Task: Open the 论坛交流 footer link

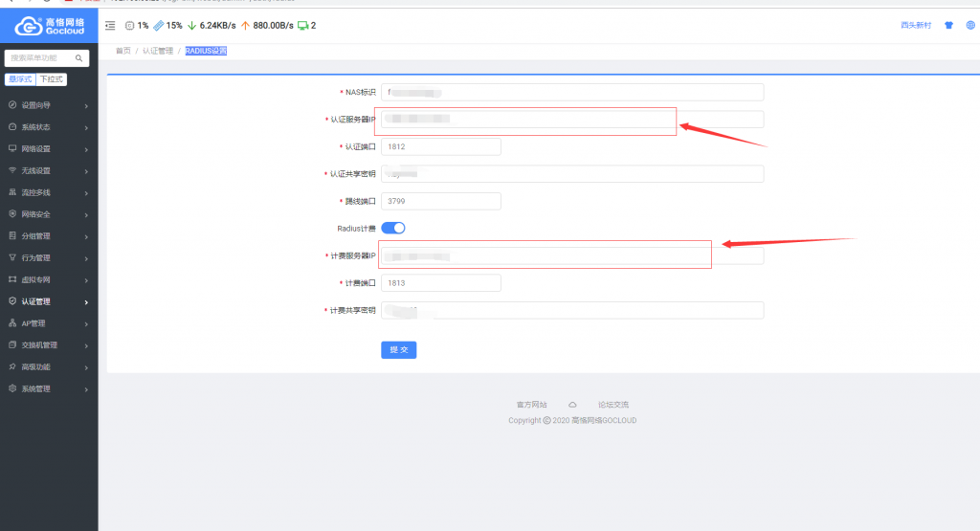Action: pyautogui.click(x=613, y=405)
